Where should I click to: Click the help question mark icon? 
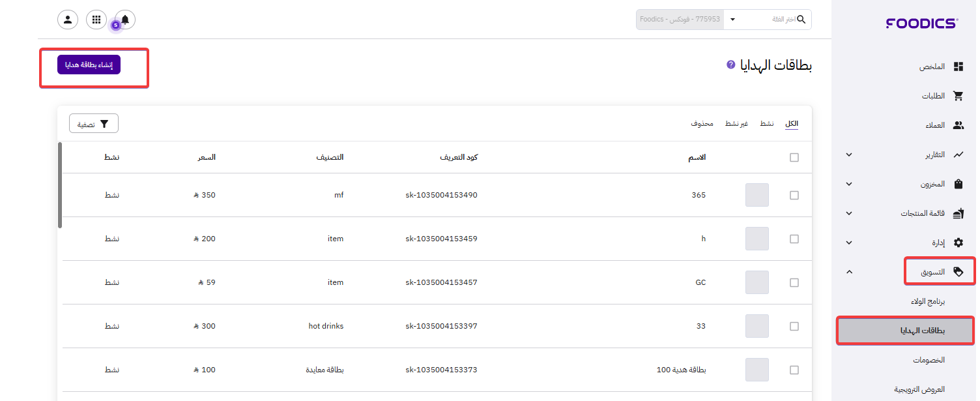(x=731, y=65)
